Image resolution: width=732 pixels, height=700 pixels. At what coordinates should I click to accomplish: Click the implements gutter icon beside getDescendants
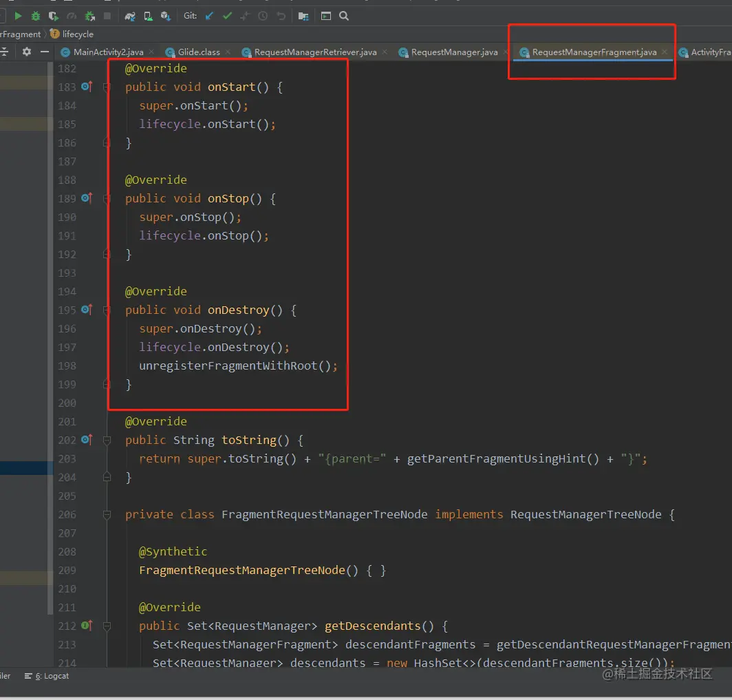point(87,625)
